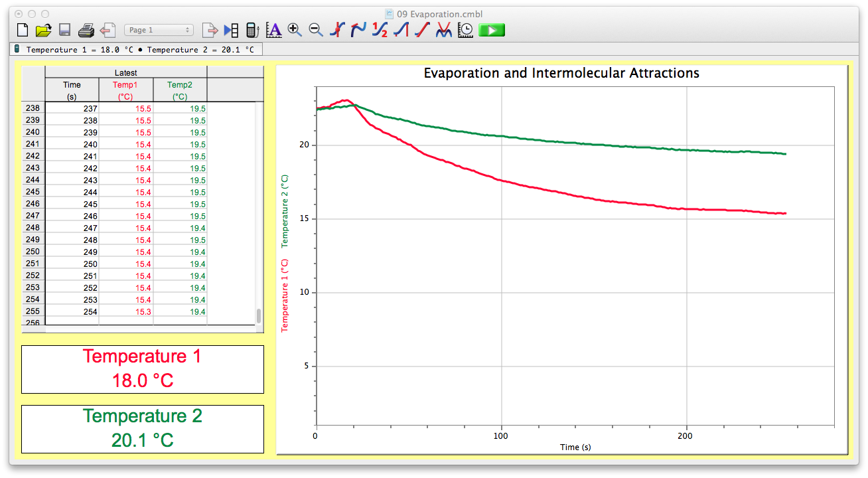Click the window title 09 Evaporation.cmbl
Screen dimensions: 868x478
(439, 13)
